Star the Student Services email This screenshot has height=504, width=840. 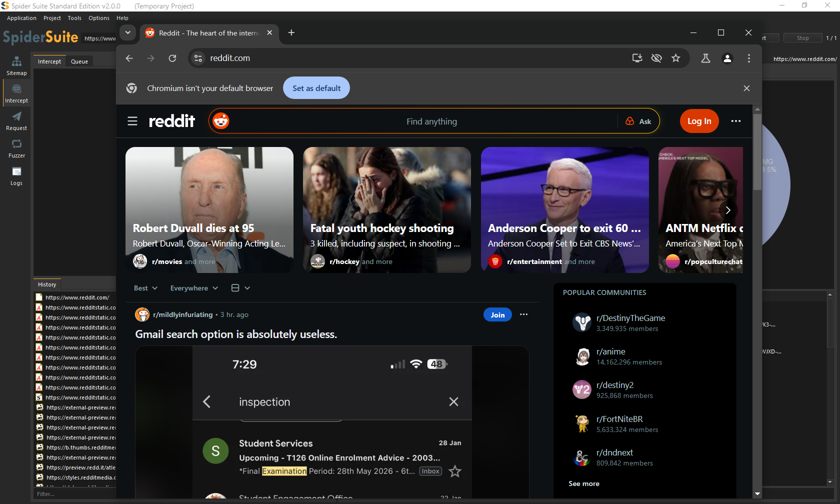[x=454, y=471]
